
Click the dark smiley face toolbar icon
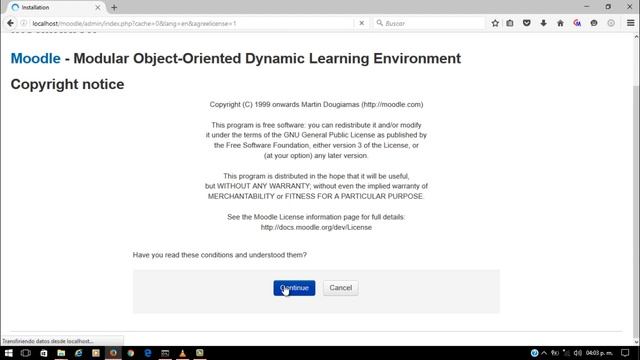click(594, 23)
